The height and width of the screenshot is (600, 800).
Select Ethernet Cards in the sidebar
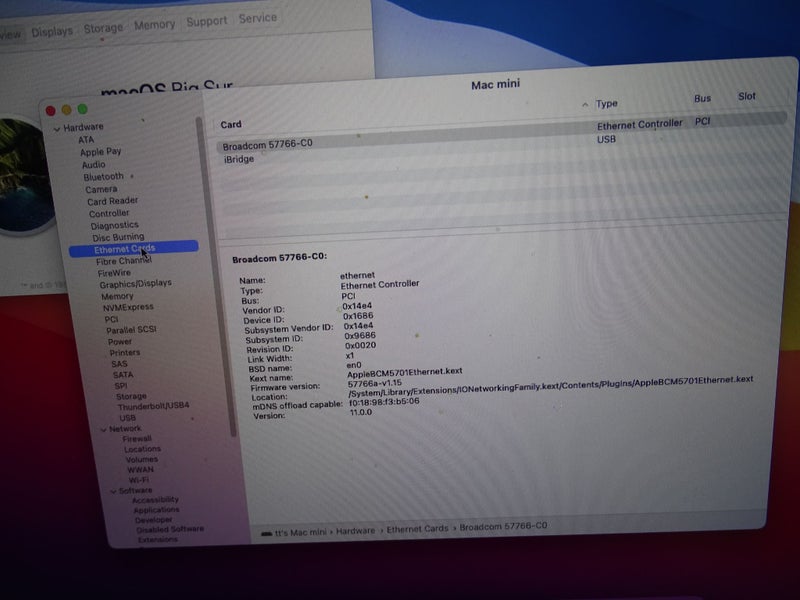(x=134, y=248)
